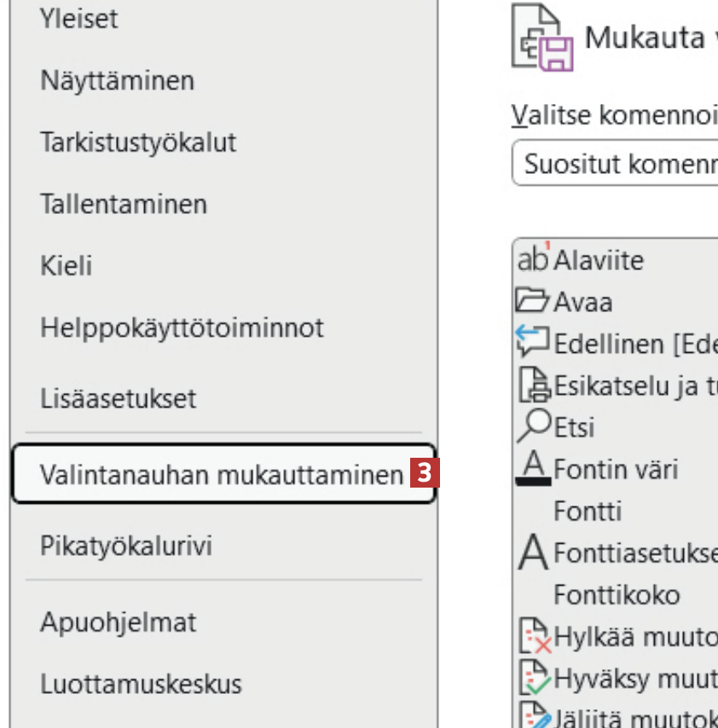Go to the Tallentaminen settings
The width and height of the screenshot is (718, 728).
tap(124, 205)
